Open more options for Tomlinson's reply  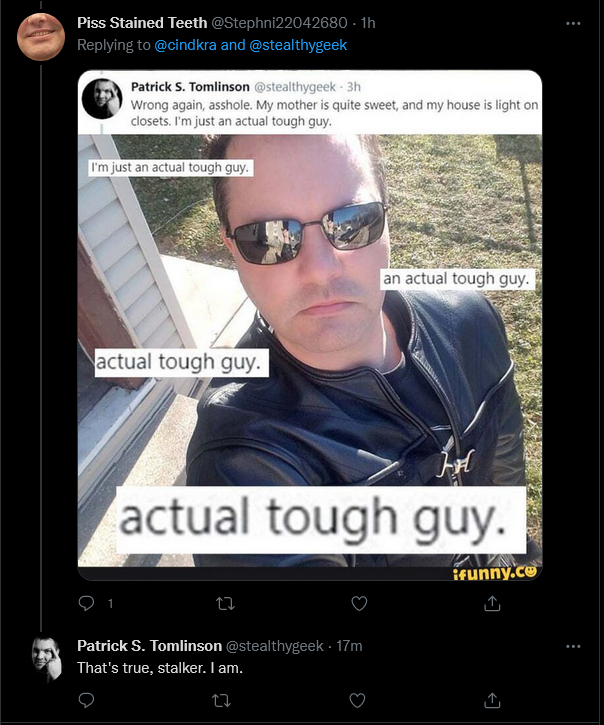573,646
